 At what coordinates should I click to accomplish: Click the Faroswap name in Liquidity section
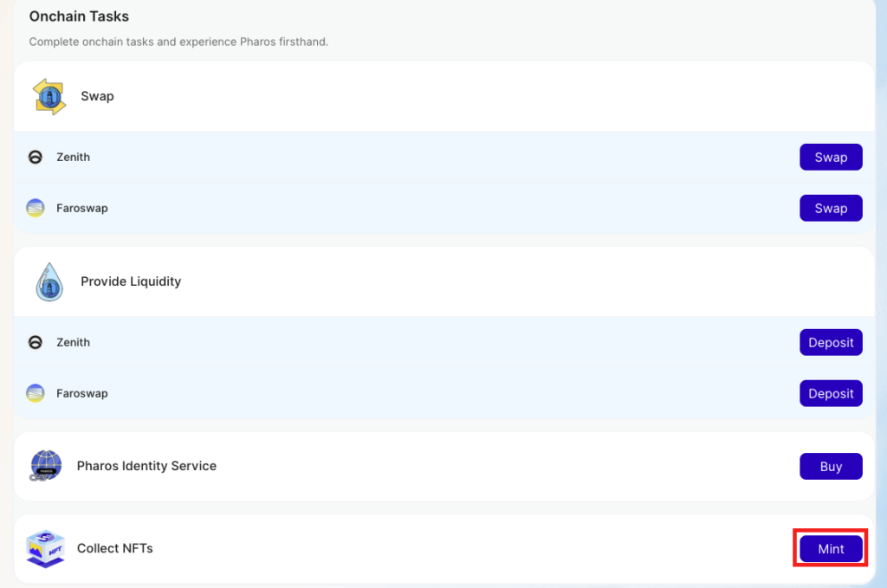[81, 393]
